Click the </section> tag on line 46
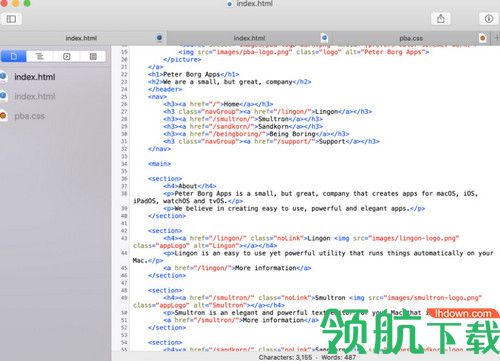The height and width of the screenshot is (361, 500). [167, 275]
